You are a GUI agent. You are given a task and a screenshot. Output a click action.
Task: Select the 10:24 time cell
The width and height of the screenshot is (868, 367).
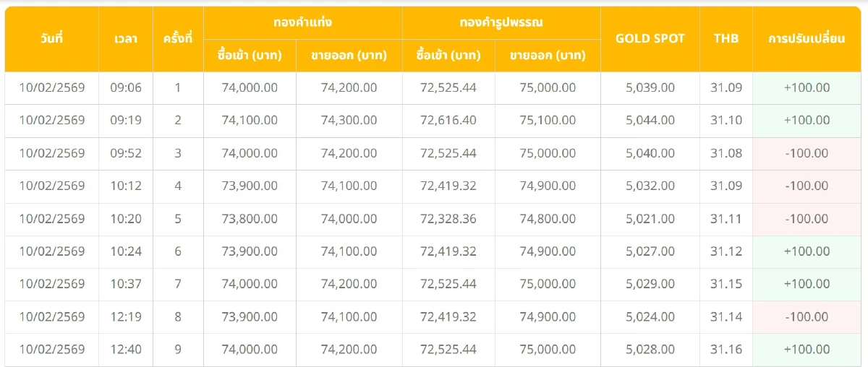[x=126, y=251]
